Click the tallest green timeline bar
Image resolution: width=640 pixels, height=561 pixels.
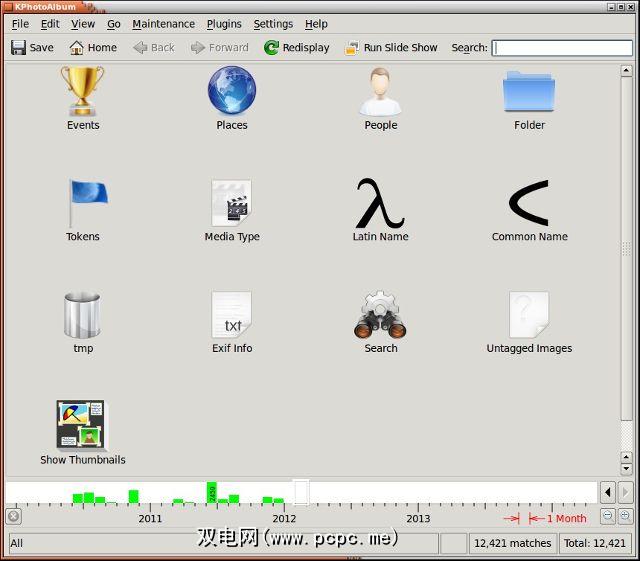[211, 492]
